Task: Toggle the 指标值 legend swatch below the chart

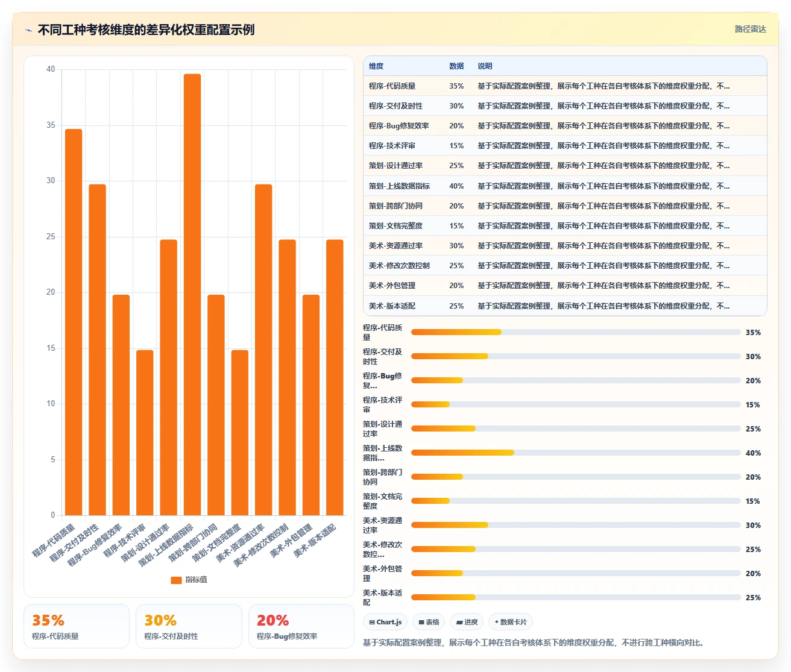Action: click(176, 580)
